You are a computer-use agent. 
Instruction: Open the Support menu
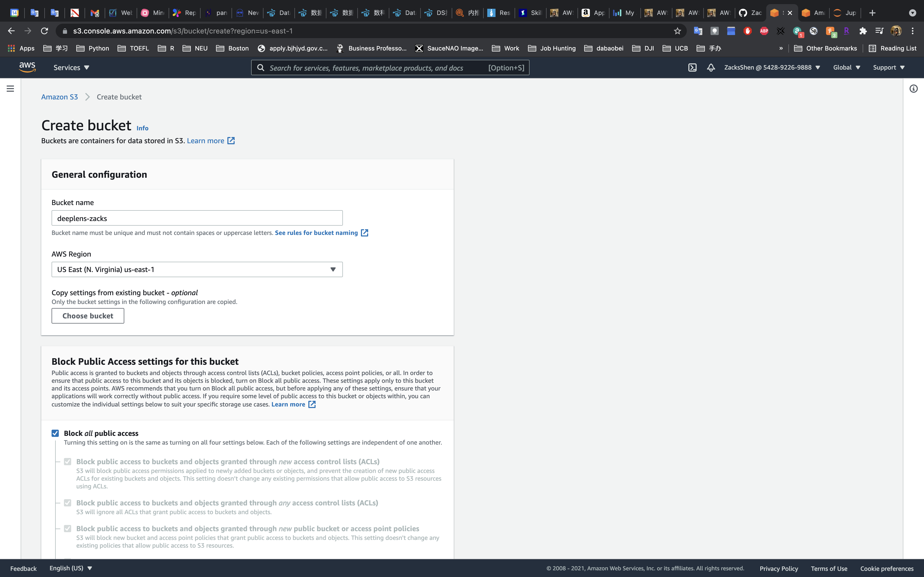pyautogui.click(x=888, y=67)
